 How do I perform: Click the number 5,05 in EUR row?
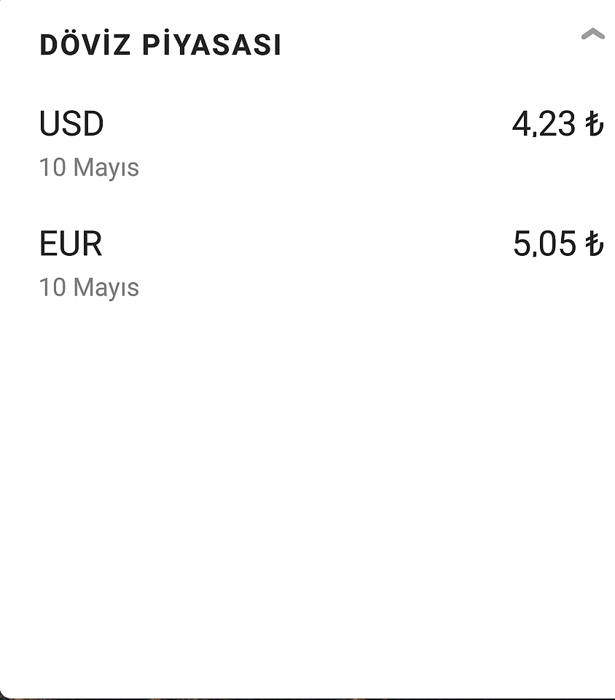(544, 244)
